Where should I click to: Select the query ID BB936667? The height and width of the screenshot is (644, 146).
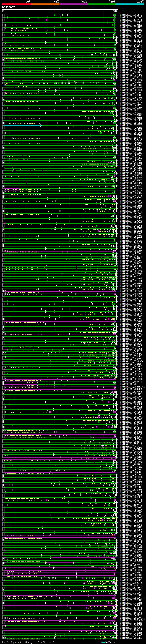click(x=8, y=7)
